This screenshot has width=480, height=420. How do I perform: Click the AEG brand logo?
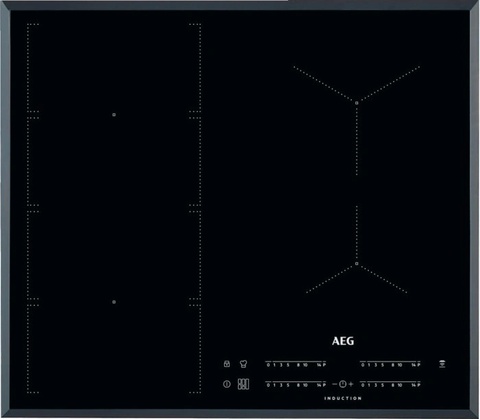pyautogui.click(x=343, y=341)
